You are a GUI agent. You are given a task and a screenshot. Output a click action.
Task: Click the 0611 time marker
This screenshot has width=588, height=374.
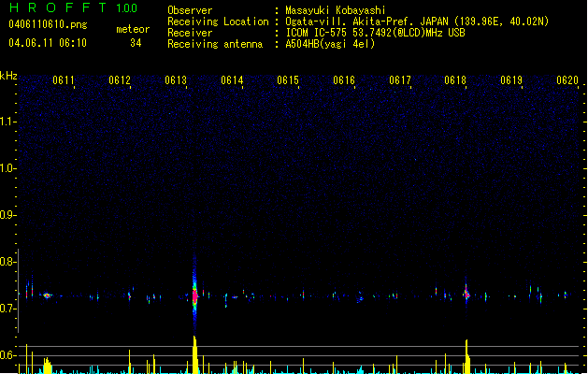(64, 80)
